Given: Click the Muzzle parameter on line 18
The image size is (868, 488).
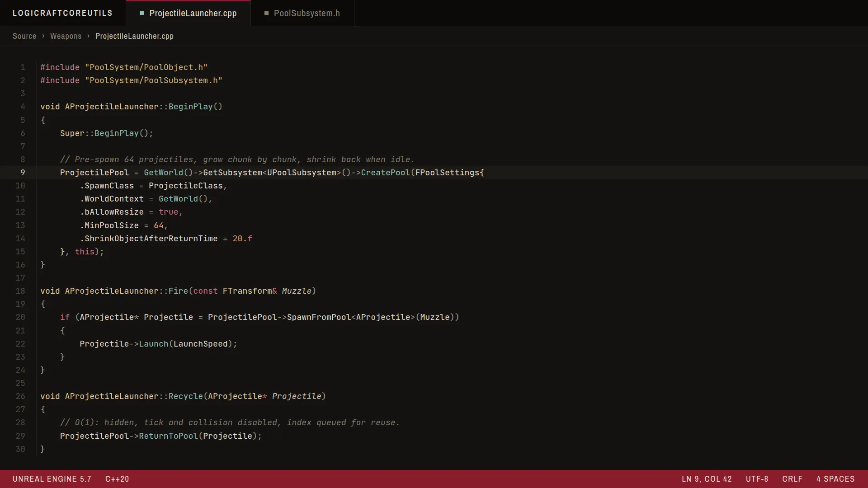Looking at the screenshot, I should click(297, 291).
